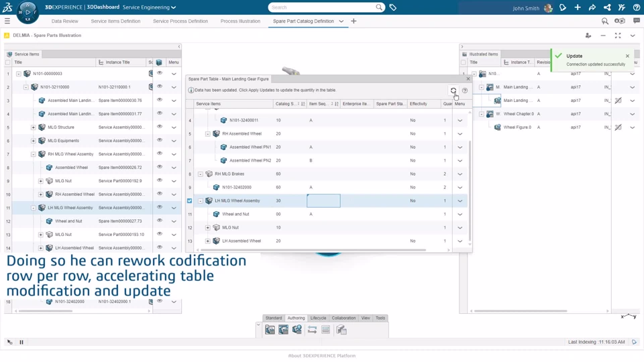The width and height of the screenshot is (644, 362).
Task: Click the tag icon next to search
Action: 393,7
